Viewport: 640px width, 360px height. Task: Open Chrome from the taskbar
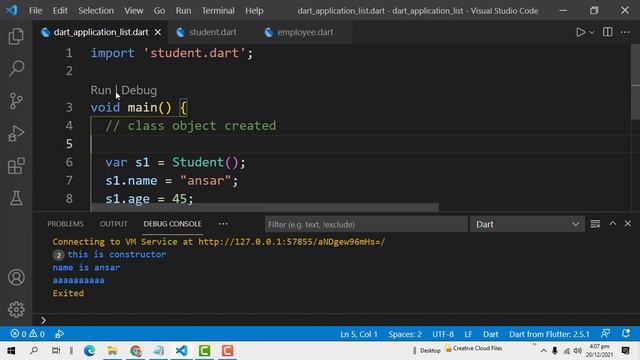136,351
